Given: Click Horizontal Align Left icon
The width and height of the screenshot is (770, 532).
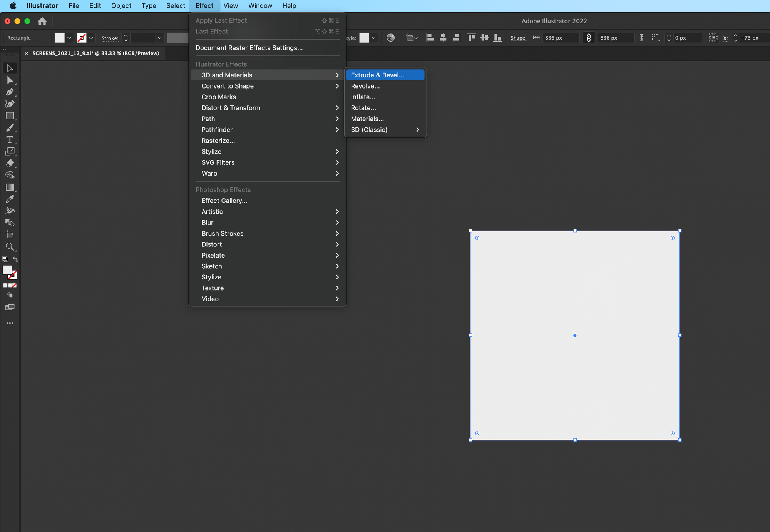Looking at the screenshot, I should pos(430,38).
